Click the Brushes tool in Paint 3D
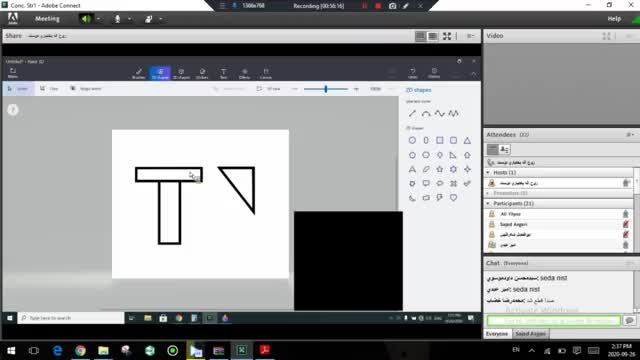Viewport: 640px width, 360px height. (x=139, y=73)
